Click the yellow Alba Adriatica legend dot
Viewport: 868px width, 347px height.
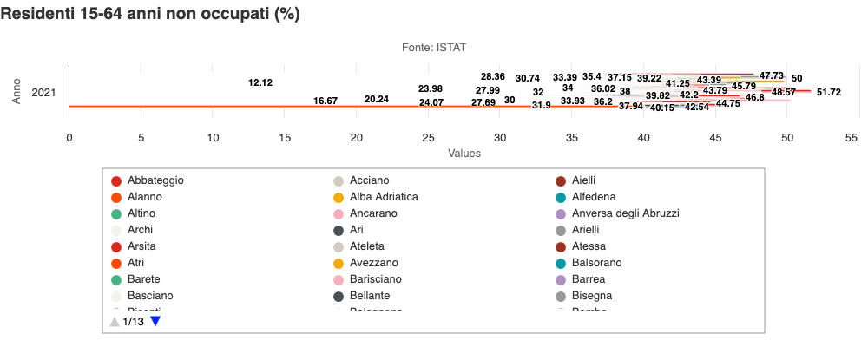pos(339,197)
